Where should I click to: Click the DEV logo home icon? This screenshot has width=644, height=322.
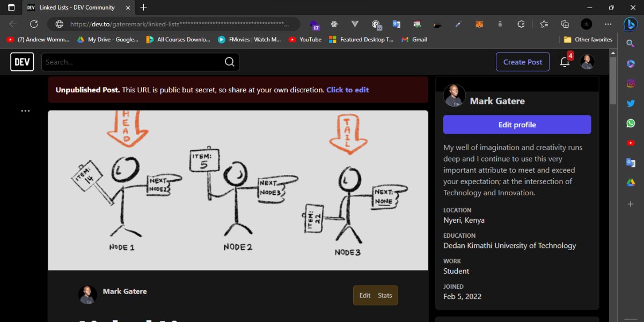(22, 62)
